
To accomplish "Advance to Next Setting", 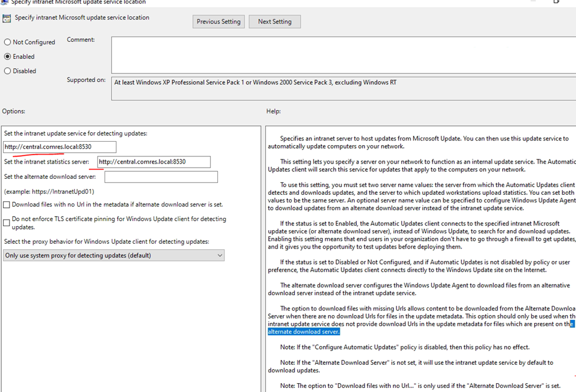I will [x=275, y=22].
